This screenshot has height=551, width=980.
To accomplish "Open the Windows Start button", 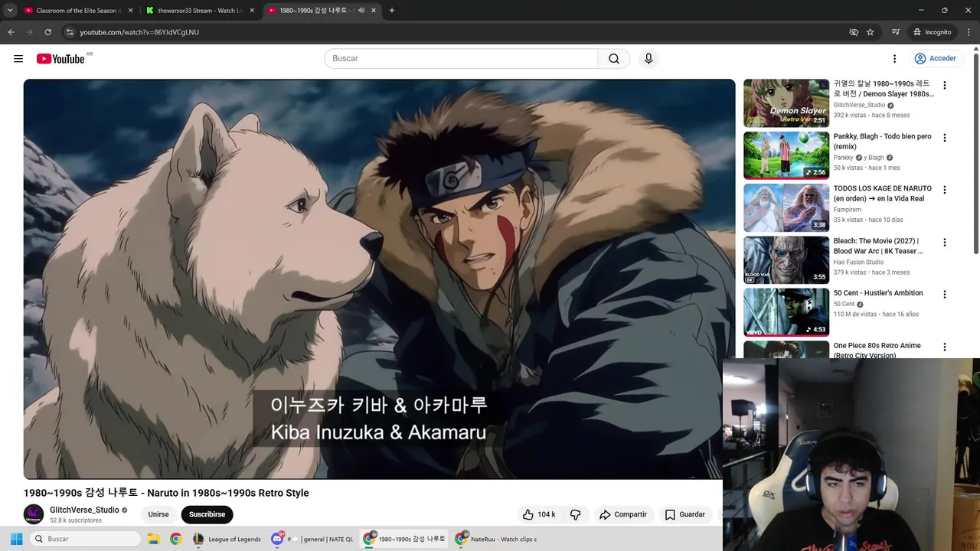I will point(17,539).
